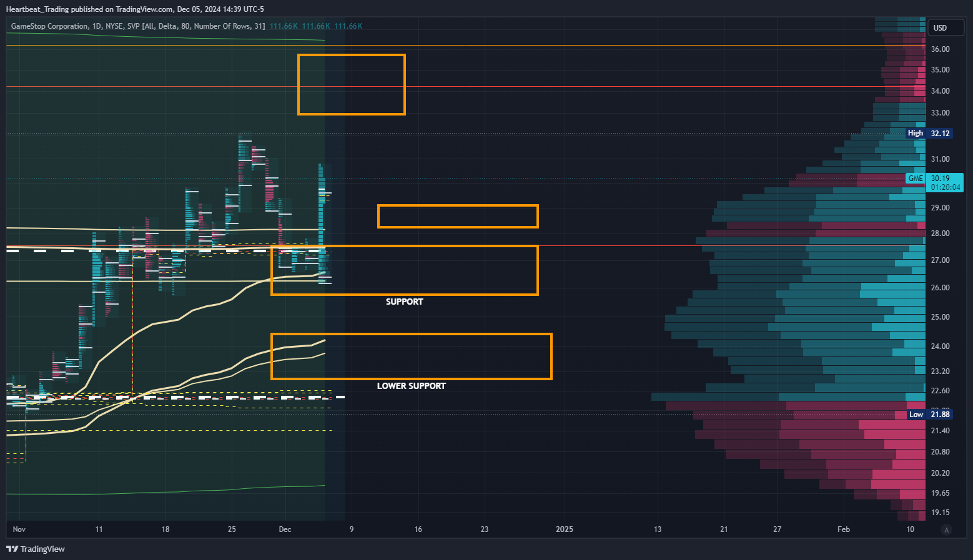The width and height of the screenshot is (973, 560).
Task: Click the 2025 label on time axis
Action: click(x=564, y=529)
